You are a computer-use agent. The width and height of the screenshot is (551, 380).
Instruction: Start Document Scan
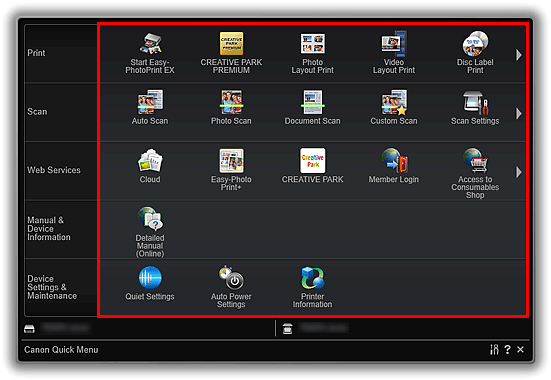[x=312, y=108]
